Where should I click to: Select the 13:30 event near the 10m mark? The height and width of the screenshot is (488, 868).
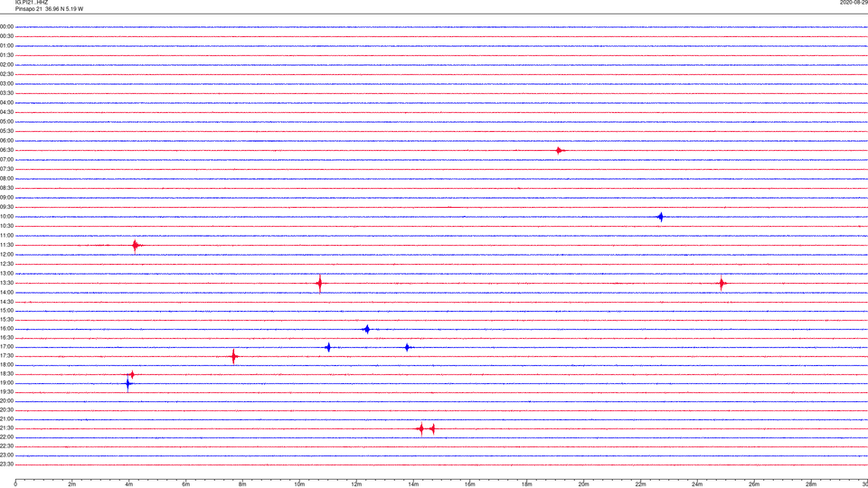click(x=319, y=283)
